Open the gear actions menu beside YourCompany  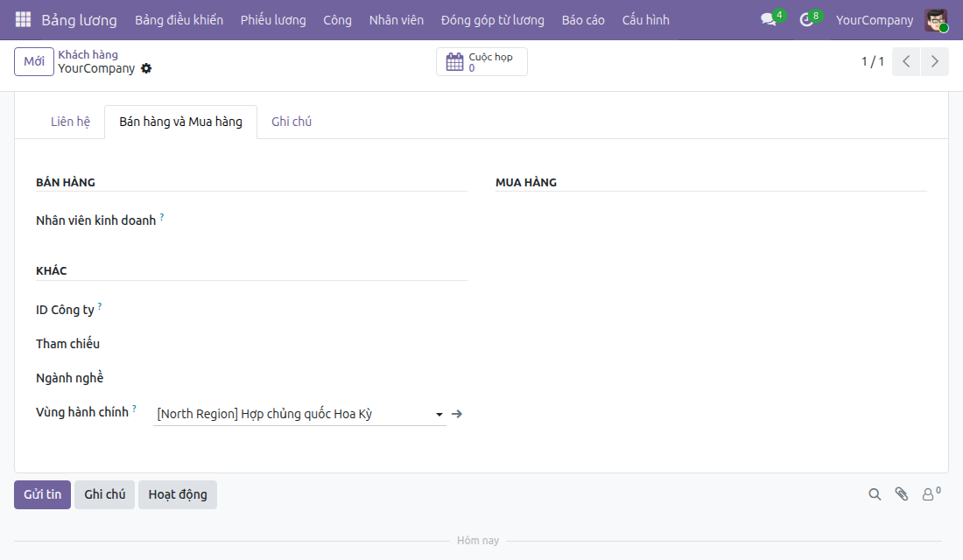[x=146, y=68]
